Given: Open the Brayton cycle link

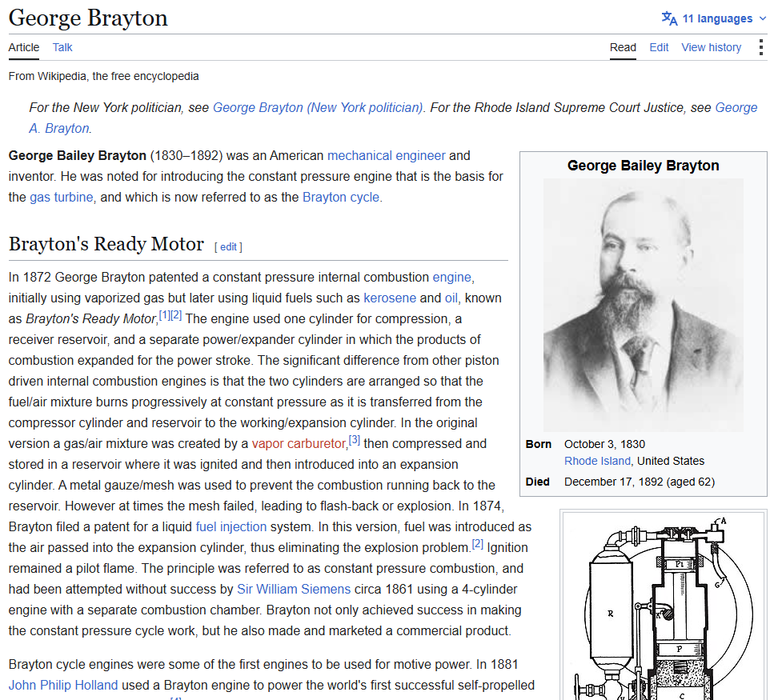Looking at the screenshot, I should [x=341, y=198].
